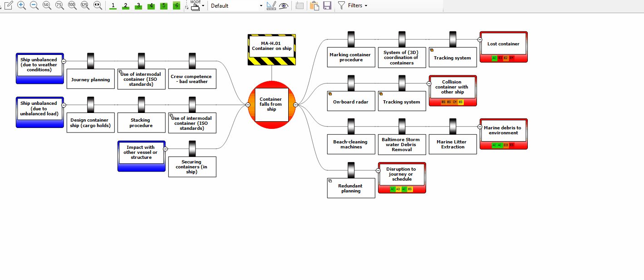Open the Default display profile dropdown
644x280 pixels.
[236, 6]
